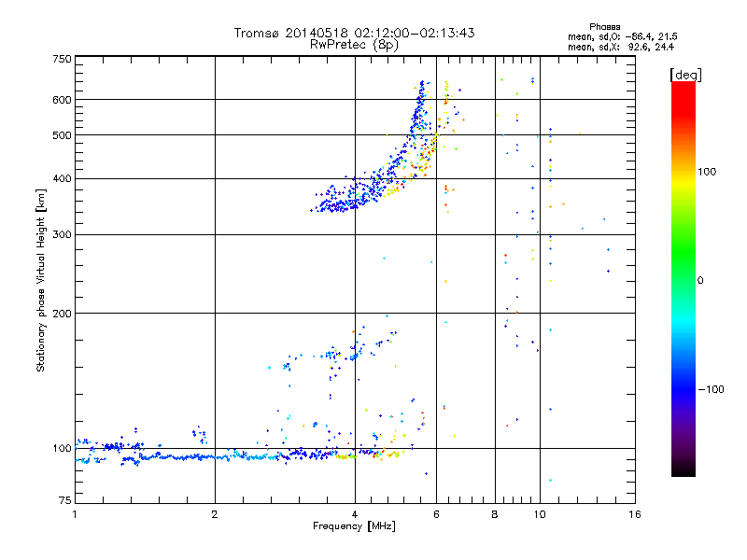Click the '[deg]' colorbar unit label

(x=685, y=75)
